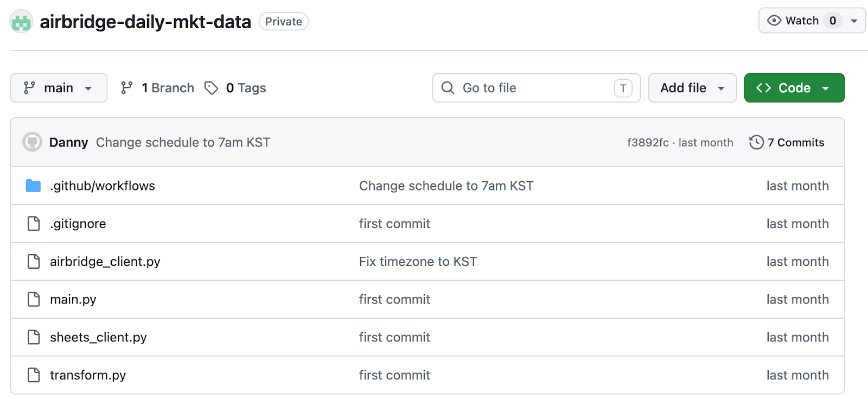
Task: Click last month timestamp in airbridge_client.py row
Action: coord(797,262)
